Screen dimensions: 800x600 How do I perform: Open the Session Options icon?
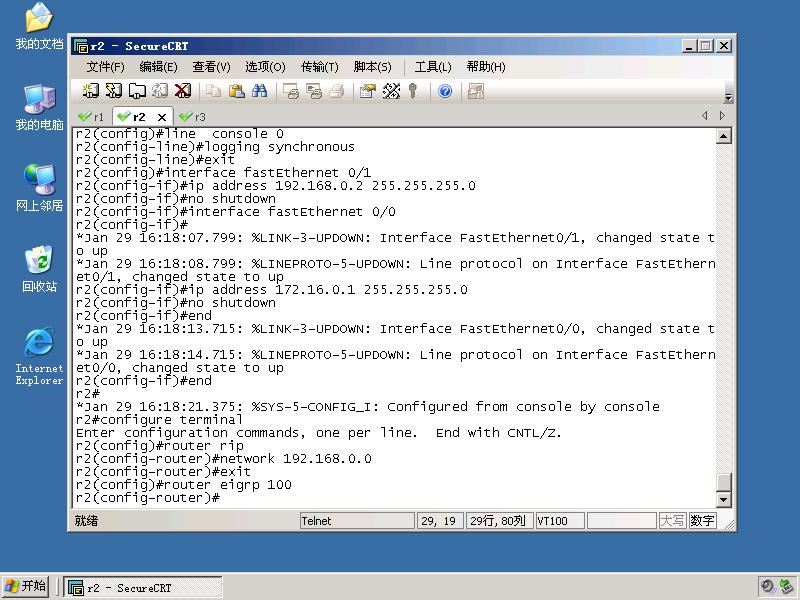point(367,91)
